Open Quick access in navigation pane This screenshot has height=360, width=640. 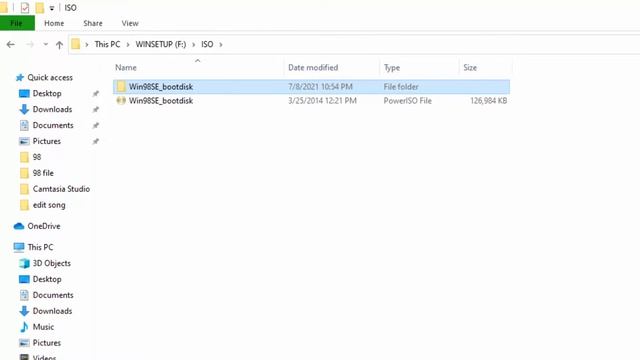[x=50, y=78]
